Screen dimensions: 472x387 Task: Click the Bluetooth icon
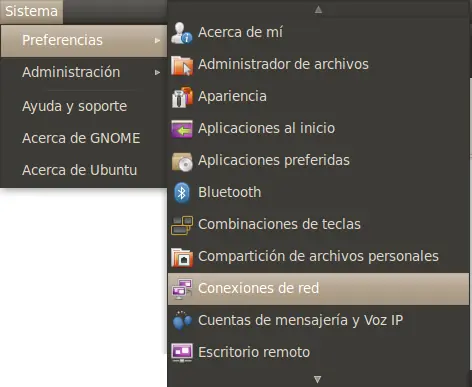point(182,193)
